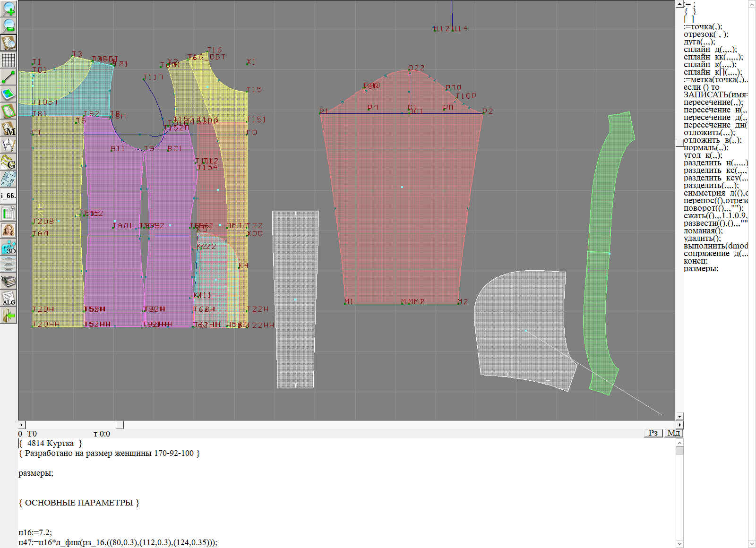
Task: Click the zoom in magnifier icon
Action: (x=9, y=9)
